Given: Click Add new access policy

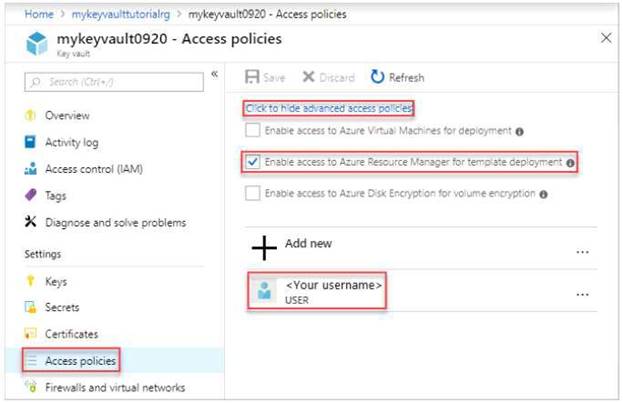Looking at the screenshot, I should click(308, 243).
